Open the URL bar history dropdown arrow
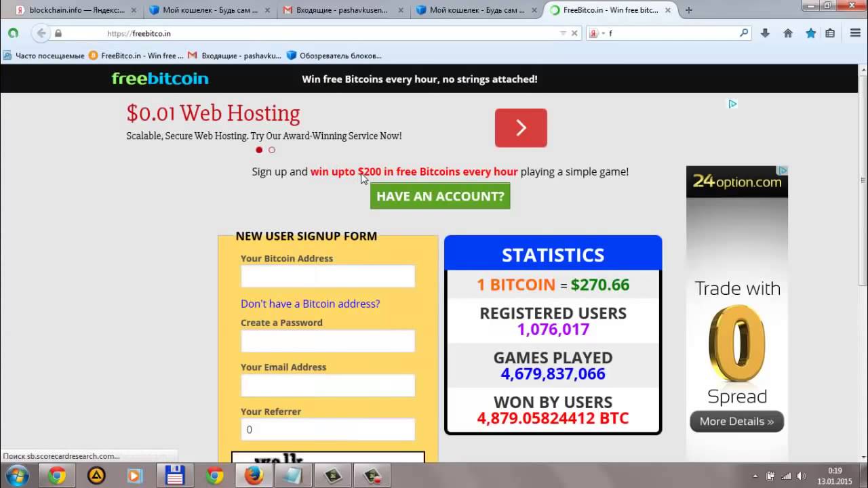The height and width of the screenshot is (488, 868). pyautogui.click(x=563, y=33)
